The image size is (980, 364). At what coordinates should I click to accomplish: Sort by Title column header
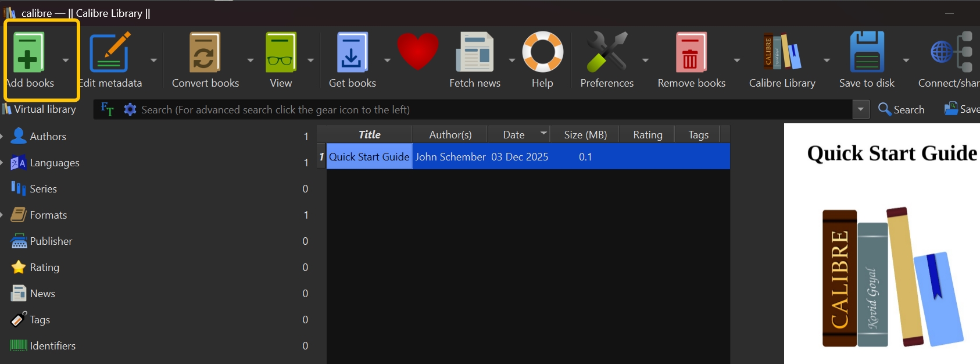click(x=369, y=134)
